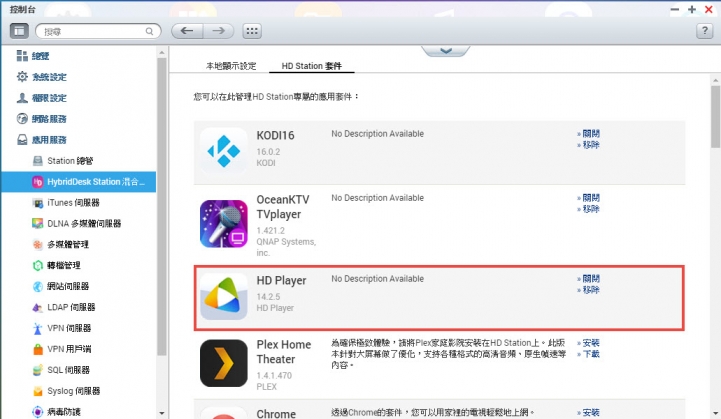Click the Chrome package title
This screenshot has height=419, width=721.
tap(276, 413)
